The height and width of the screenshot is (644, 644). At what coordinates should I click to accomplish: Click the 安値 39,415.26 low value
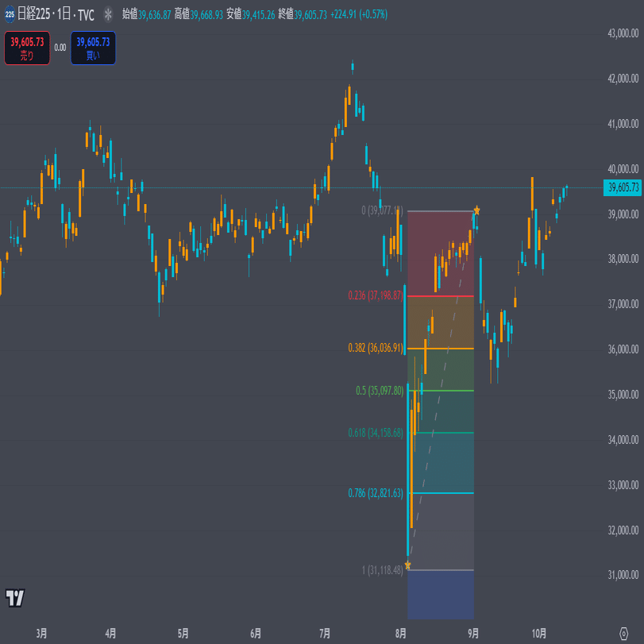pyautogui.click(x=251, y=15)
